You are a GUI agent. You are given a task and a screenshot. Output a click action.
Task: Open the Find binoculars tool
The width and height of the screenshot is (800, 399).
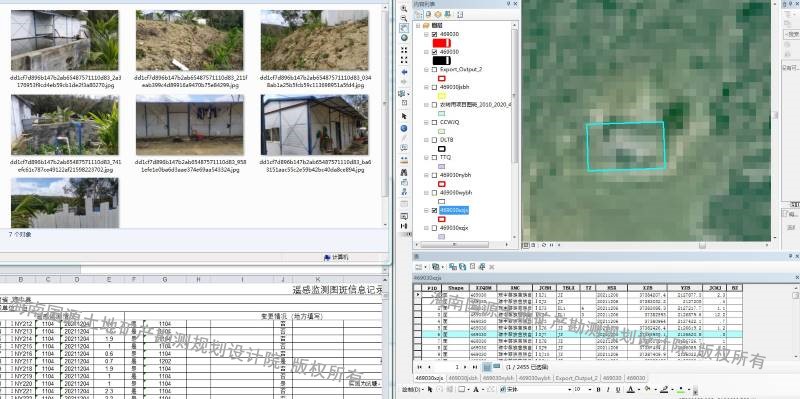click(404, 172)
